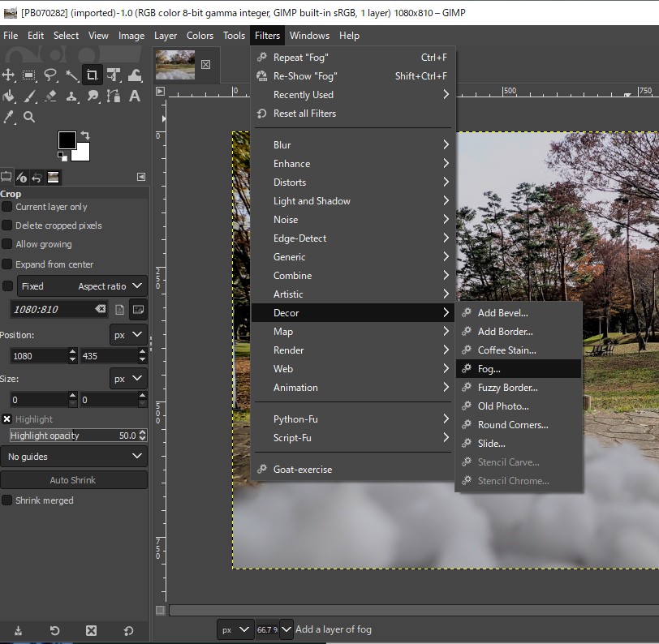Select the Color Picker tool
The height and width of the screenshot is (644, 659).
[8, 117]
